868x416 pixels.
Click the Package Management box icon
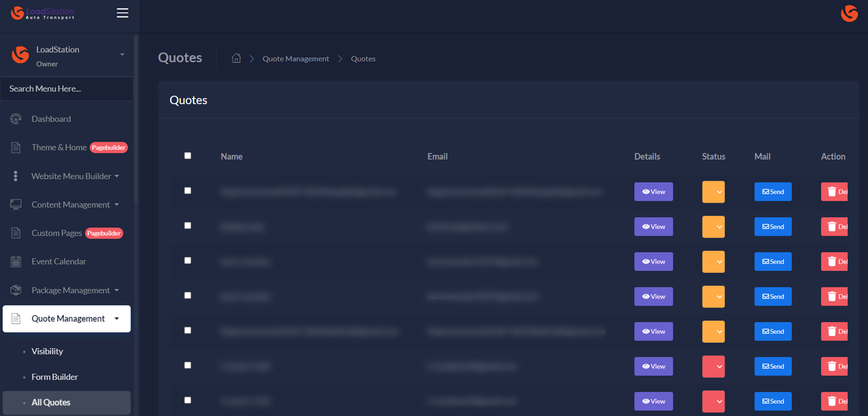(x=16, y=290)
